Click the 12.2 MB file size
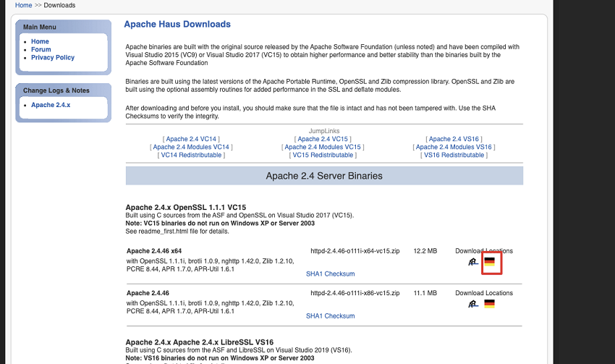 point(425,250)
